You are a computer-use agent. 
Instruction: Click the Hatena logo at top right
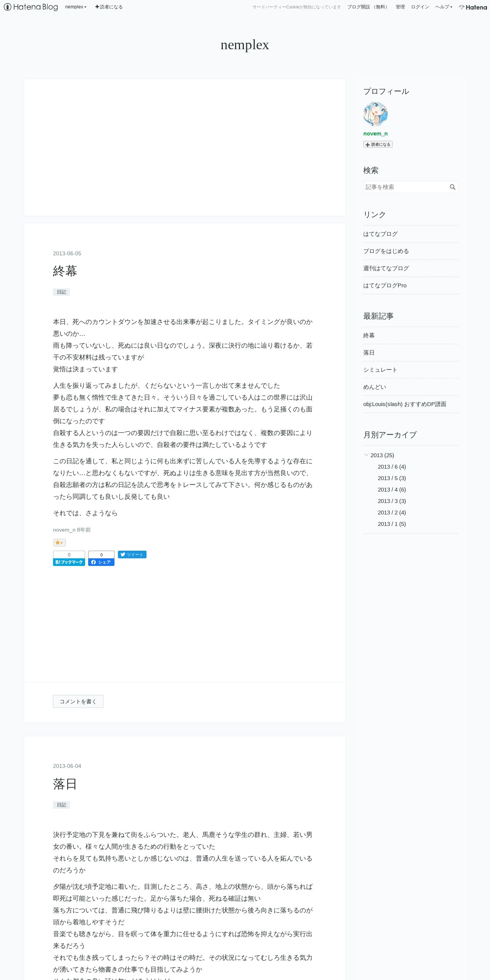pyautogui.click(x=473, y=7)
